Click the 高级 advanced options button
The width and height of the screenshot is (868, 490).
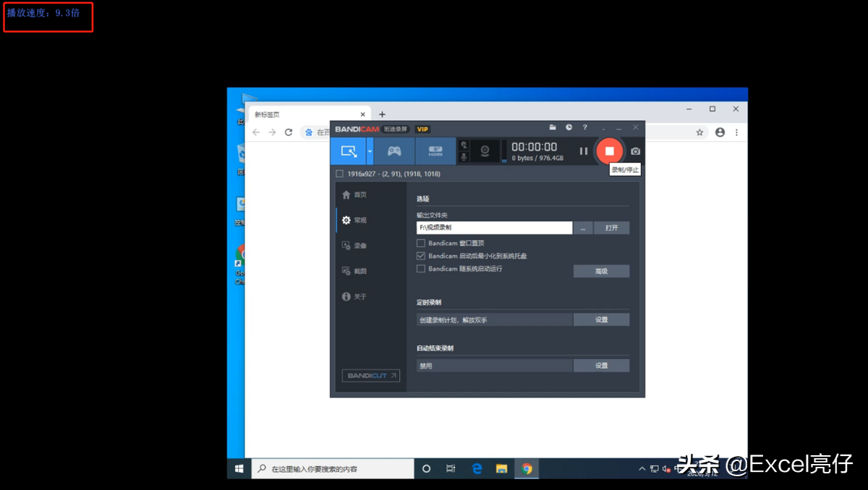pyautogui.click(x=601, y=271)
